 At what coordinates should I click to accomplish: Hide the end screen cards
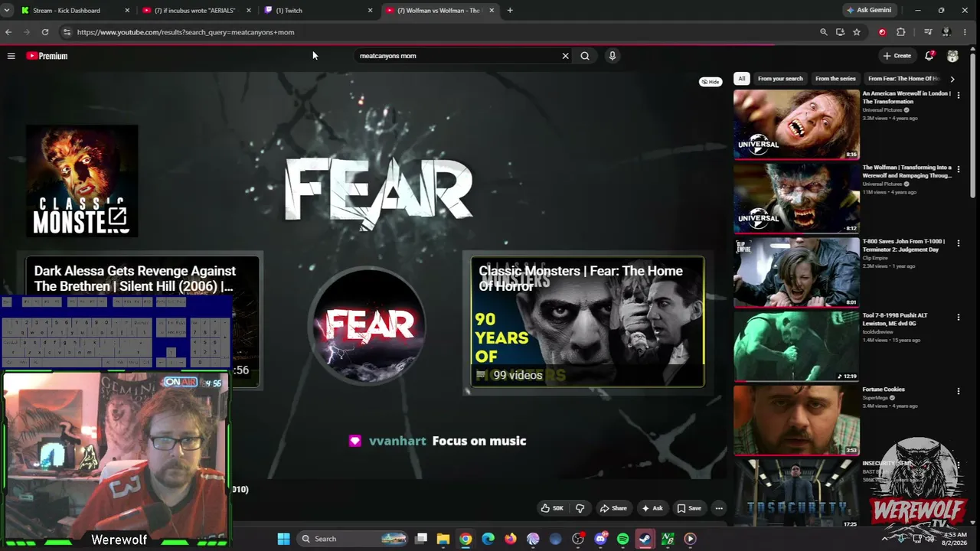pyautogui.click(x=710, y=82)
